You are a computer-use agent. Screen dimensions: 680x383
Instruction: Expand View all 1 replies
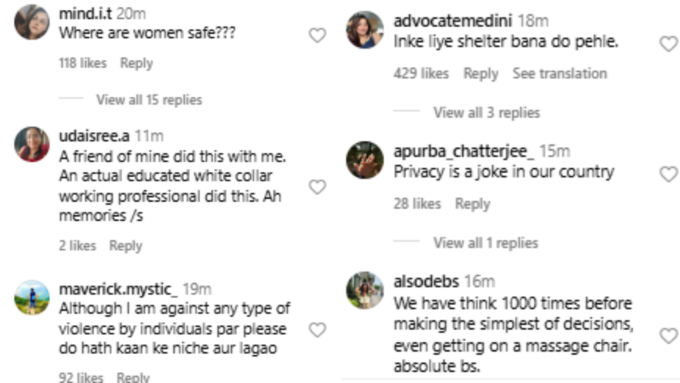point(486,243)
